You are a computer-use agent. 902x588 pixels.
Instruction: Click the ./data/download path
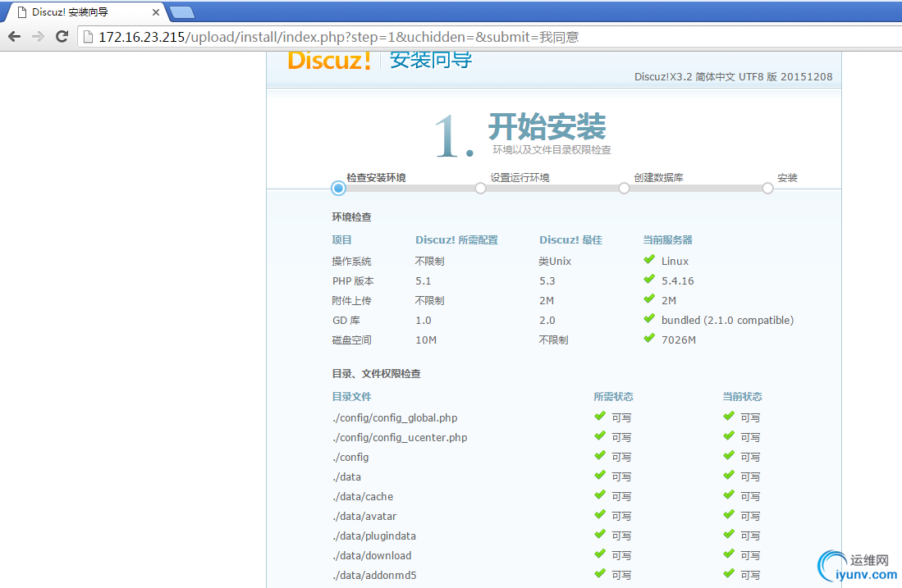coord(372,555)
